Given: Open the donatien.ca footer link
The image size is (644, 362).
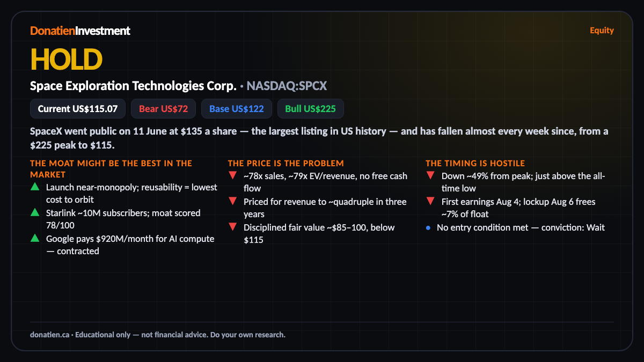Looking at the screenshot, I should coord(49,335).
